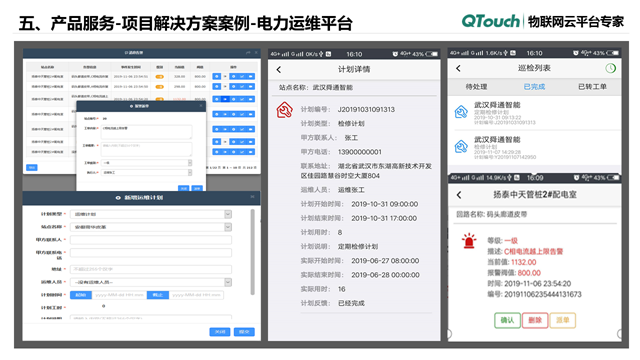
Task: Click share arrow in alarm table window title
Action: 248,52
